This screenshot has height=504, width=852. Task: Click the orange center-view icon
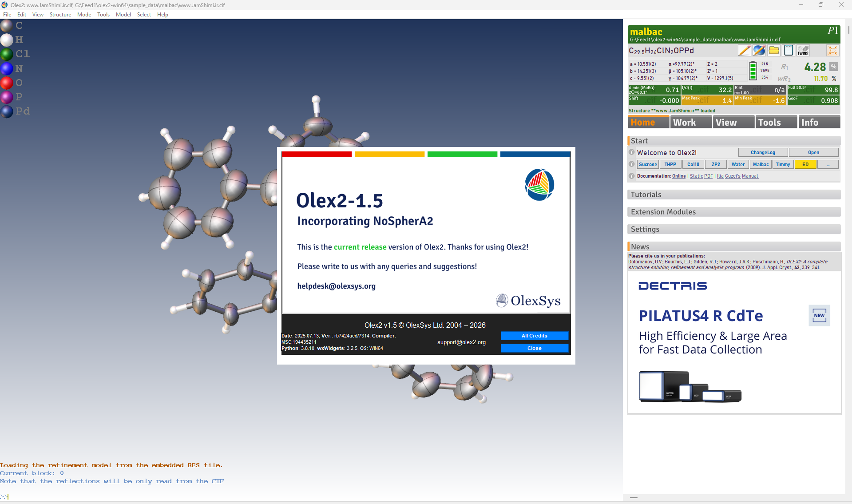tap(832, 50)
